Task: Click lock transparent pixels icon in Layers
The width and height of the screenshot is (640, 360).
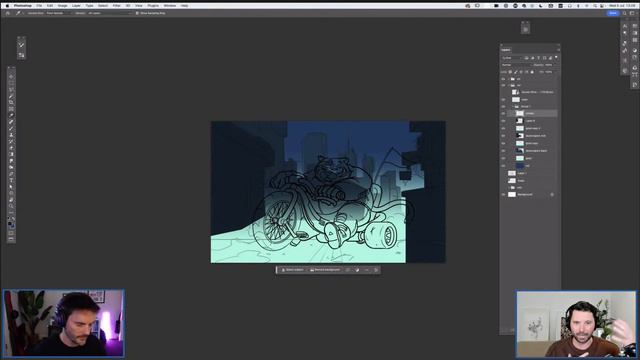Action: 510,72
